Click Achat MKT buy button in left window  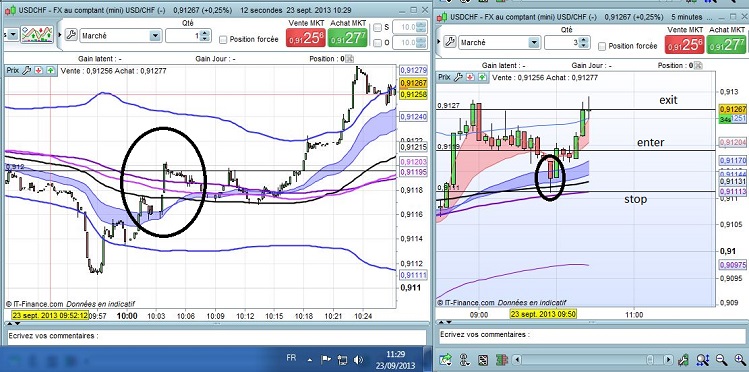tap(348, 37)
